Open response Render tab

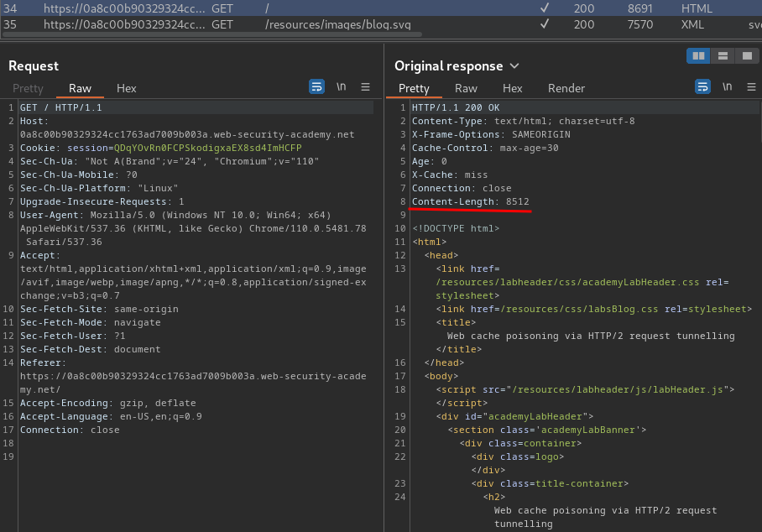(566, 88)
